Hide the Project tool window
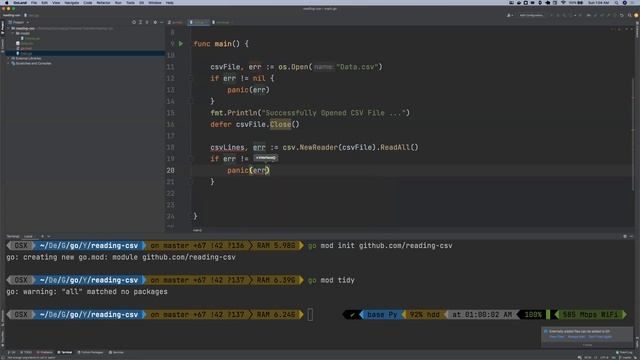 [x=162, y=22]
